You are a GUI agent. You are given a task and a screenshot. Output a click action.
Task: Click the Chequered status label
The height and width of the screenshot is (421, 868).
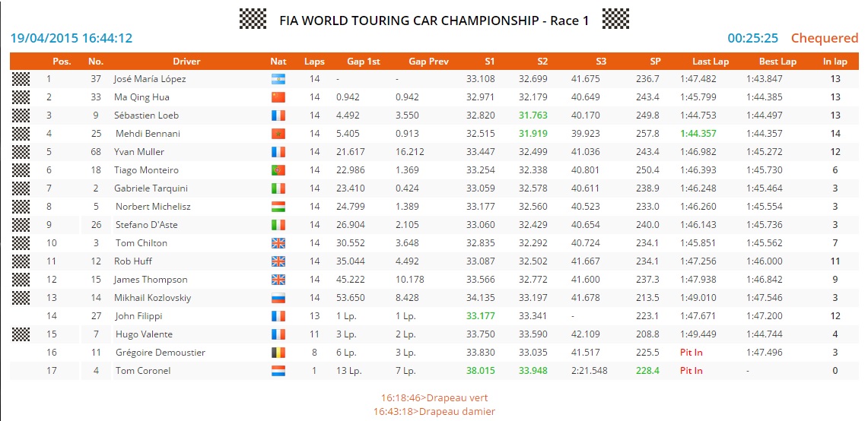825,38
